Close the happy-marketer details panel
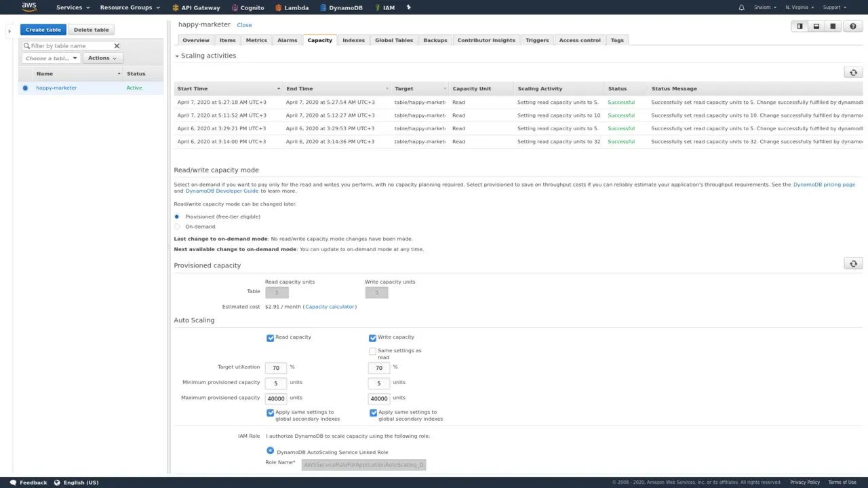Screen dimensions: 868x488 tap(244, 25)
